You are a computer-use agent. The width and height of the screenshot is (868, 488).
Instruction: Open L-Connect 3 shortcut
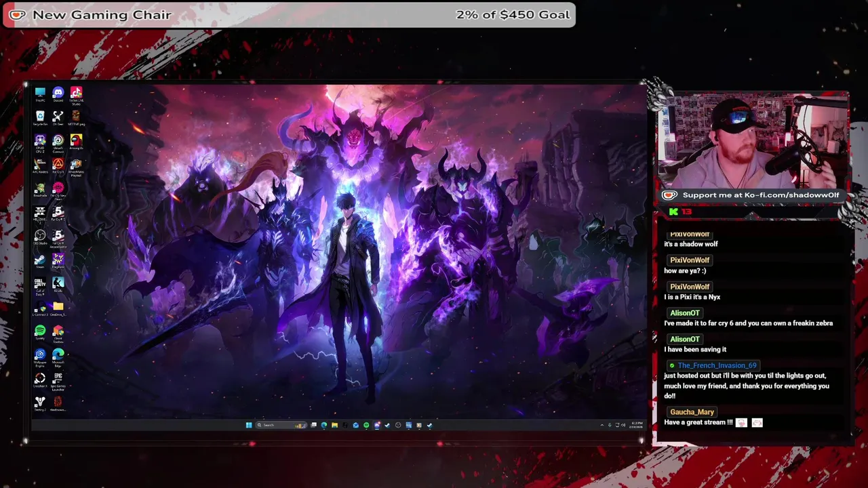(x=40, y=309)
